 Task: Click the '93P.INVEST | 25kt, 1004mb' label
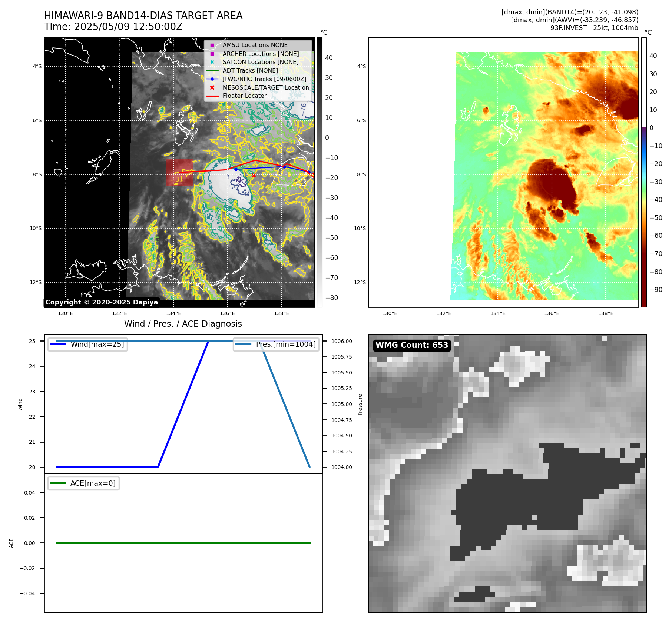594,28
